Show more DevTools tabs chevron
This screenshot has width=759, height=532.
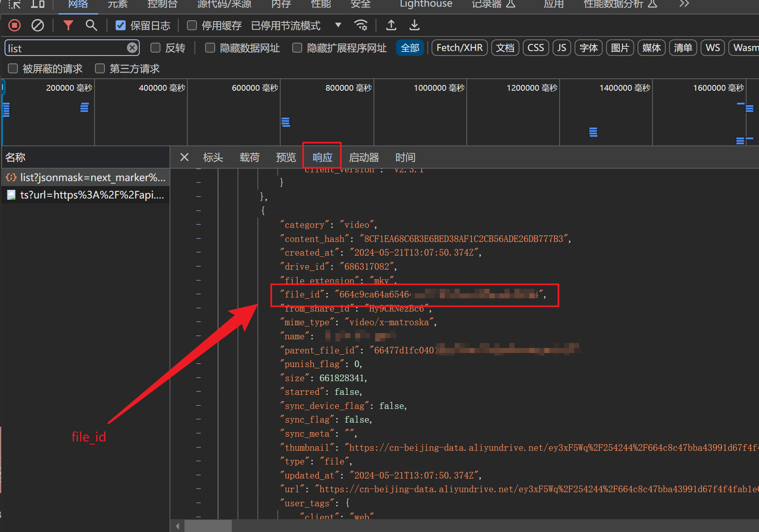684,4
